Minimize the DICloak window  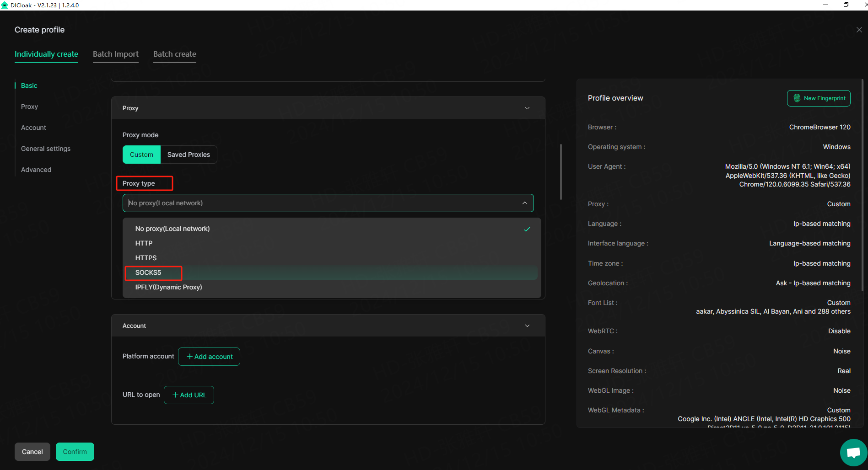tap(825, 5)
